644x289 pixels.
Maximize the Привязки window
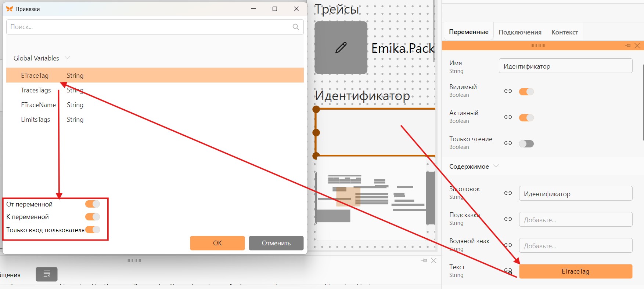click(x=275, y=9)
